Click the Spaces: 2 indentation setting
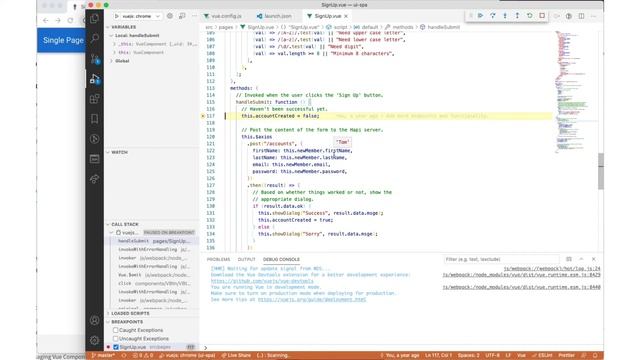Screen dimensions: 640x360 click(469, 356)
